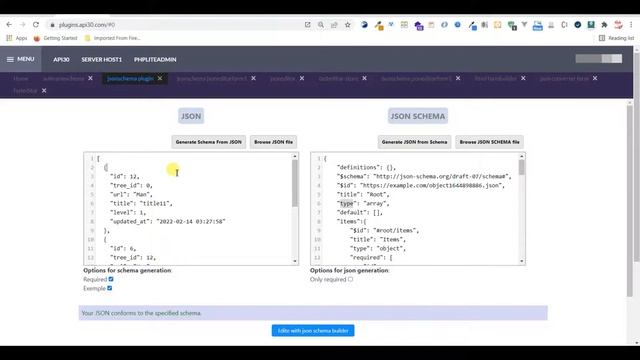Click the "definitions": {} schema line
Viewport: 640px width, 360px height.
pos(366,167)
